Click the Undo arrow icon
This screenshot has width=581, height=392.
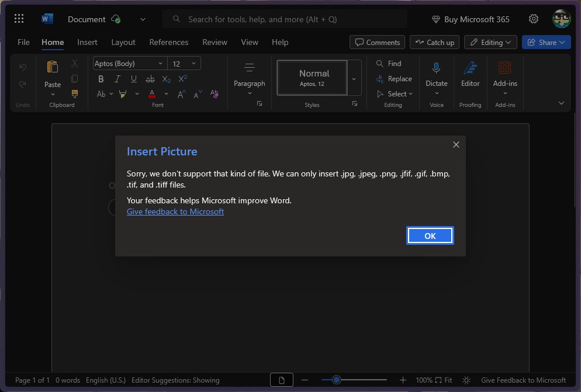click(x=23, y=67)
